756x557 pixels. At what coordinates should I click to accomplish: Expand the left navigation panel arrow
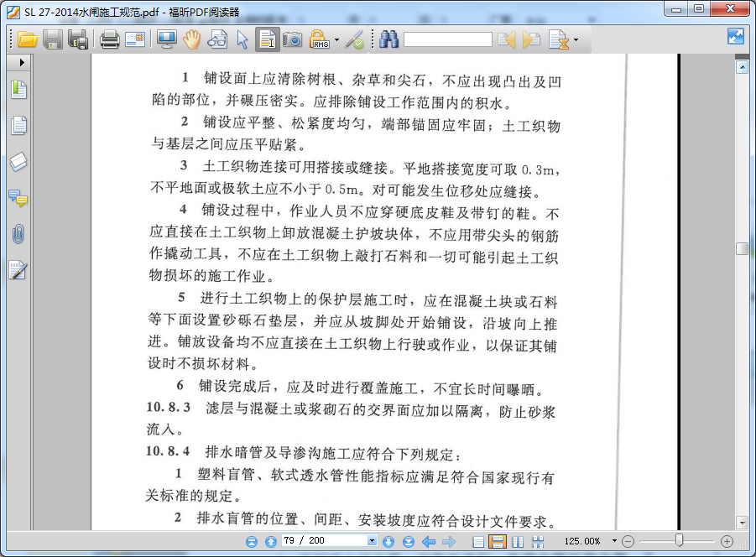[x=22, y=62]
